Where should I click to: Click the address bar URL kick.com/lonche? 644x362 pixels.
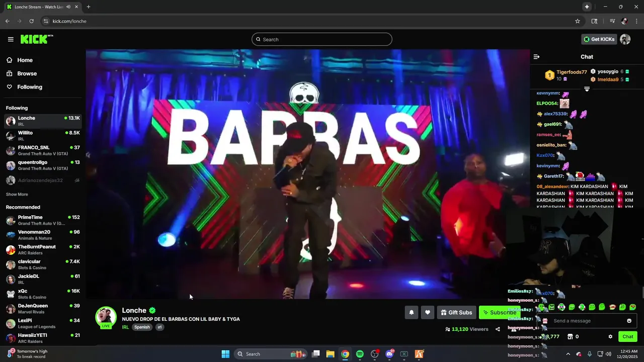coord(69,21)
